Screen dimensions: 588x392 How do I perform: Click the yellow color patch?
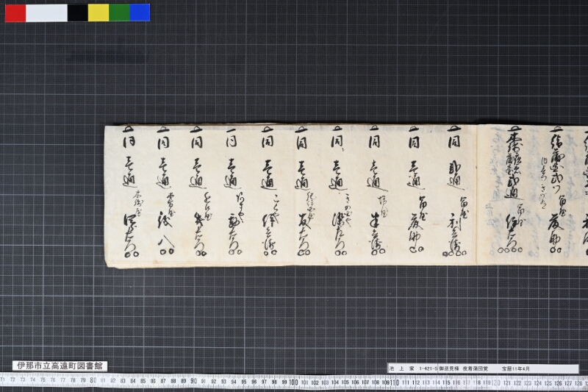98,13
